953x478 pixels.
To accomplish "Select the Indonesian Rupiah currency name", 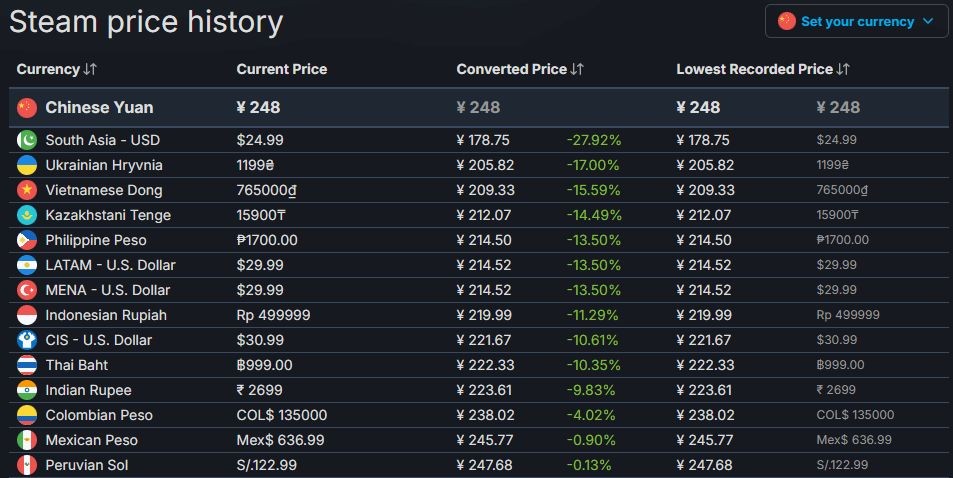I will pyautogui.click(x=106, y=315).
